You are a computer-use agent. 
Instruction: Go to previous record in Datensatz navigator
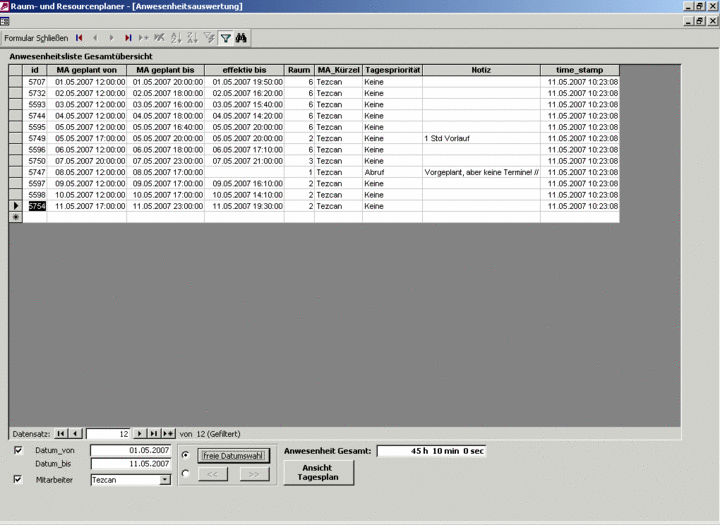(76, 434)
